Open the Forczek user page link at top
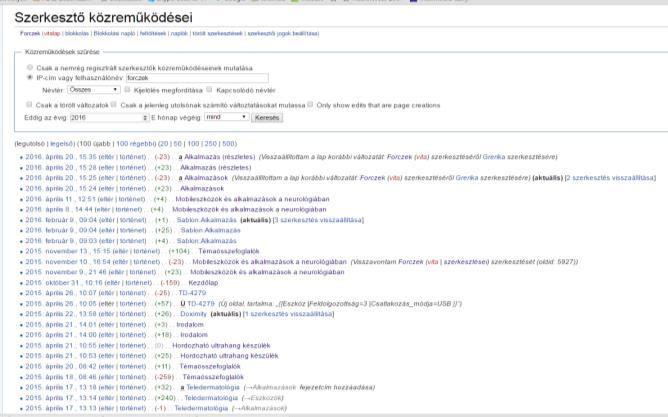This screenshot has width=668, height=417. (30, 33)
